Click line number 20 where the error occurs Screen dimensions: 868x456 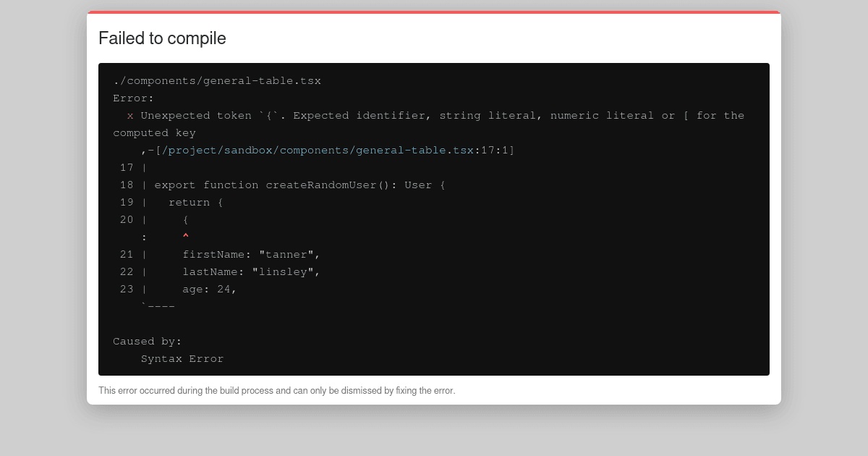(126, 219)
